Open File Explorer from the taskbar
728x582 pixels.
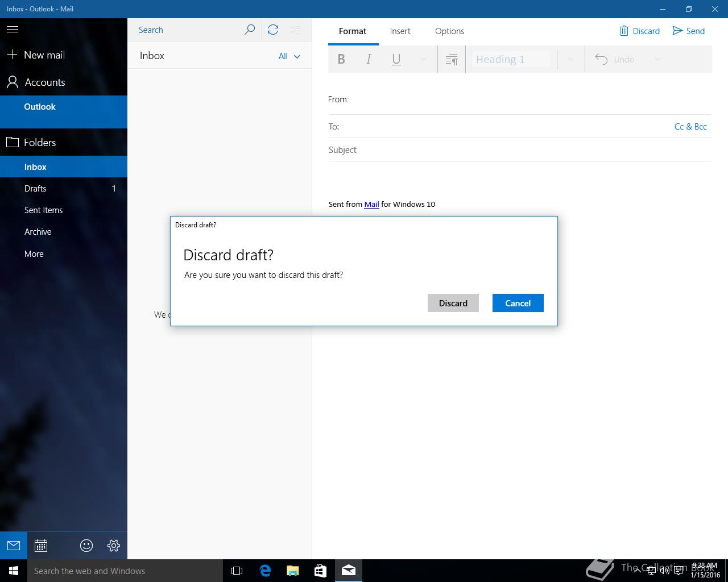293,571
